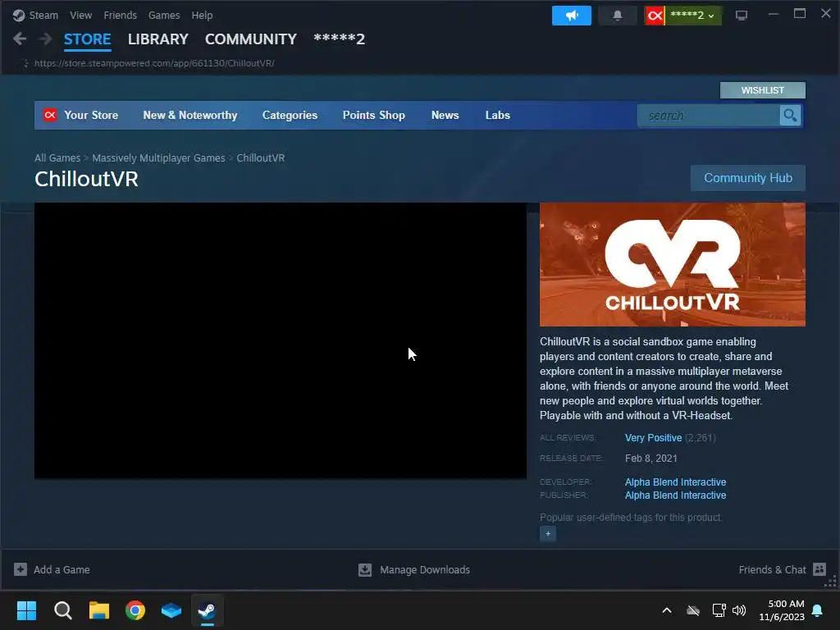Image resolution: width=840 pixels, height=630 pixels.
Task: Focus the store search field
Action: coord(708,115)
